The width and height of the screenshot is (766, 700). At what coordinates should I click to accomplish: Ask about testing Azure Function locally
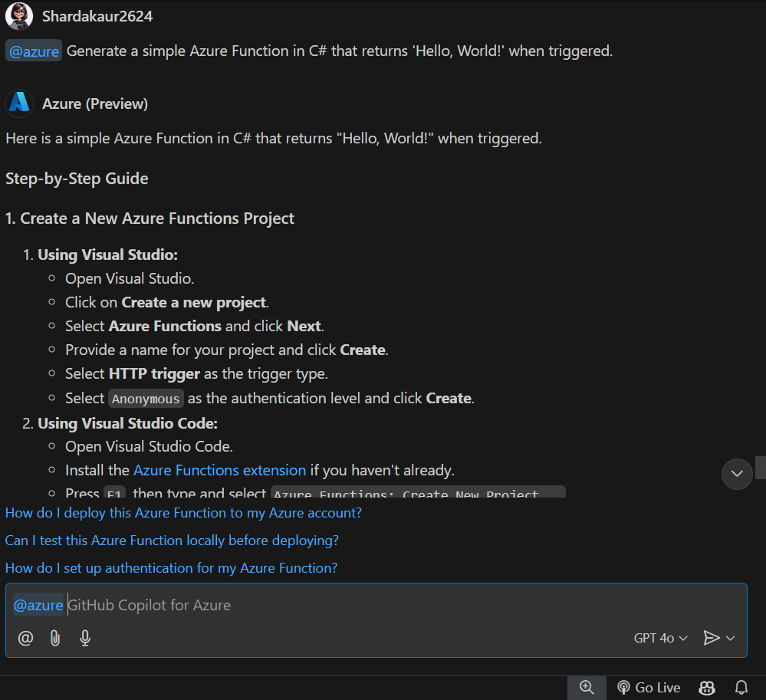point(172,541)
